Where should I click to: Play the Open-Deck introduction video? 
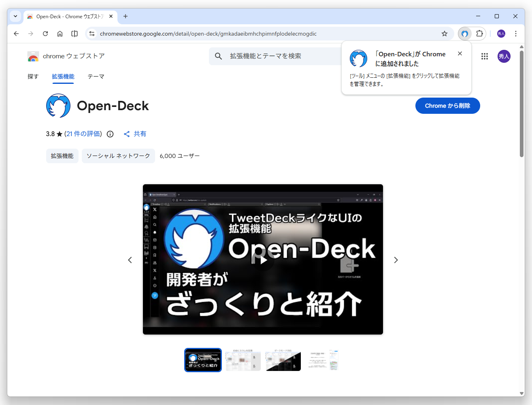[263, 260]
